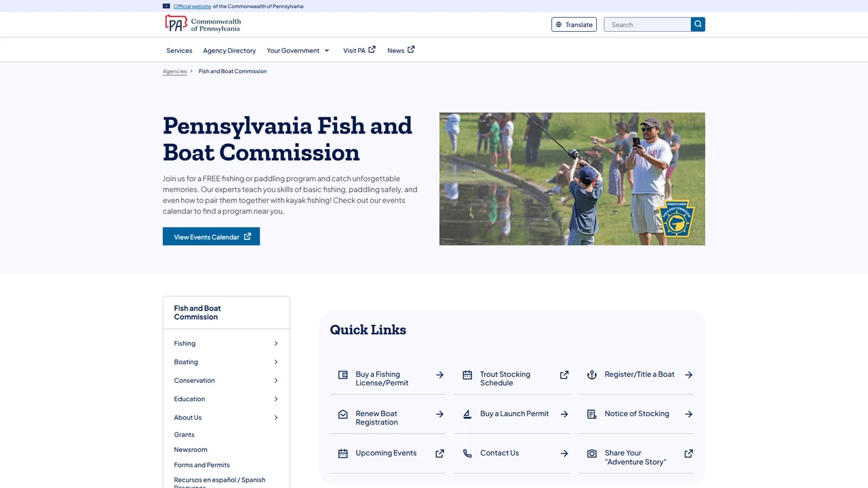868x488 pixels.
Task: Click the calendar icon beside Trout Stocking Schedule
Action: [x=467, y=375]
